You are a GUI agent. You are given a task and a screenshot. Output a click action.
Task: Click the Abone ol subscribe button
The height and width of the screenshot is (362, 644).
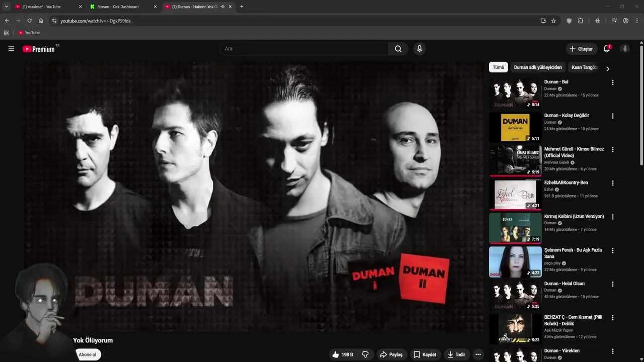point(88,354)
